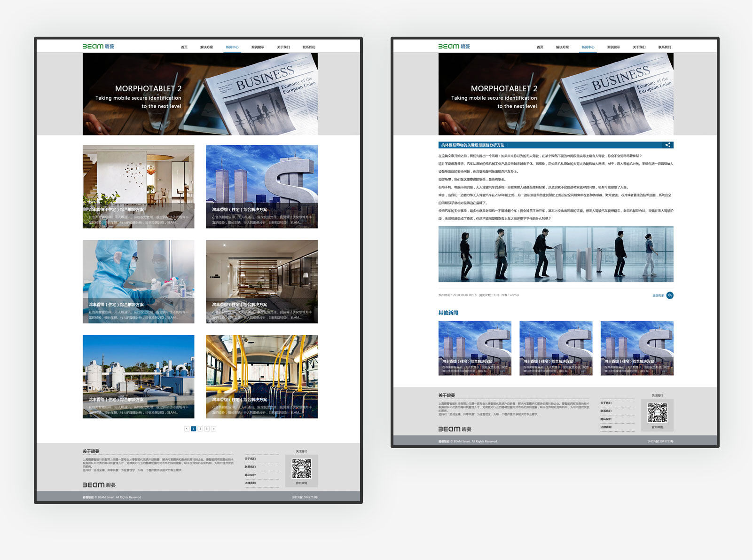Open the news card showing the staircase interior
This screenshot has width=753, height=560.
coord(138,187)
